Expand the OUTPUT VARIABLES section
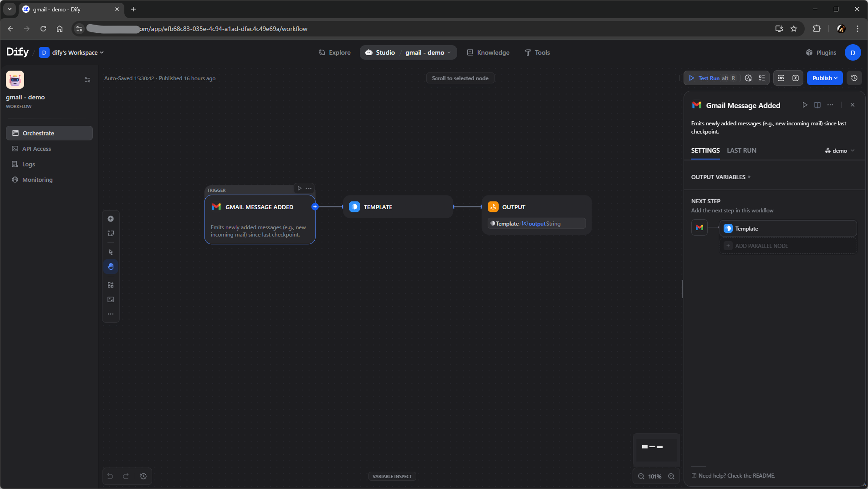The image size is (868, 489). click(x=720, y=177)
